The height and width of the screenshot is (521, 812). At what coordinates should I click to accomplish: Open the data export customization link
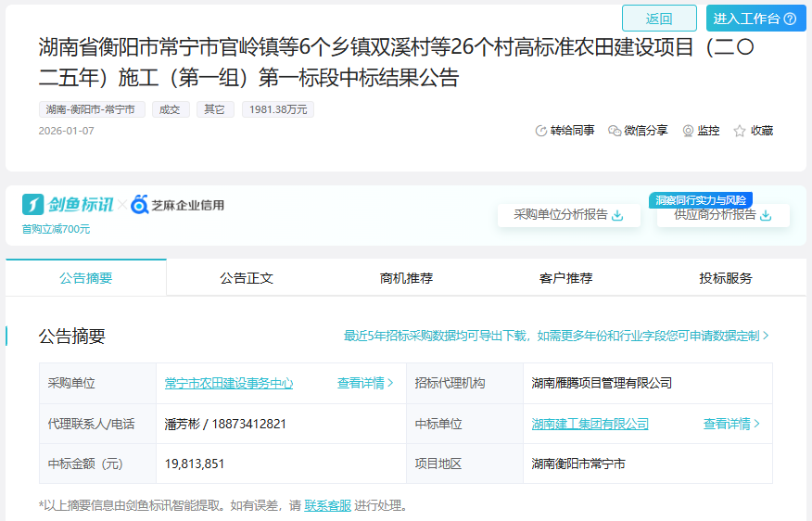[556, 336]
